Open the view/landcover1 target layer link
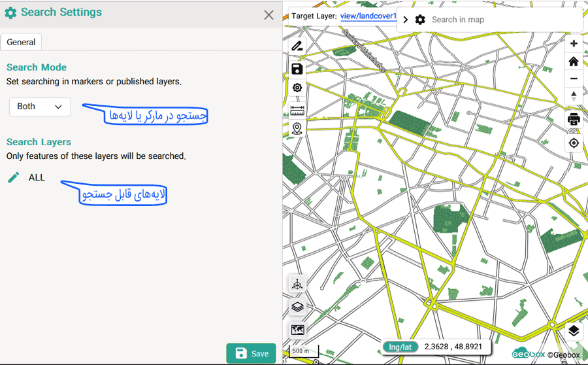 click(x=368, y=16)
